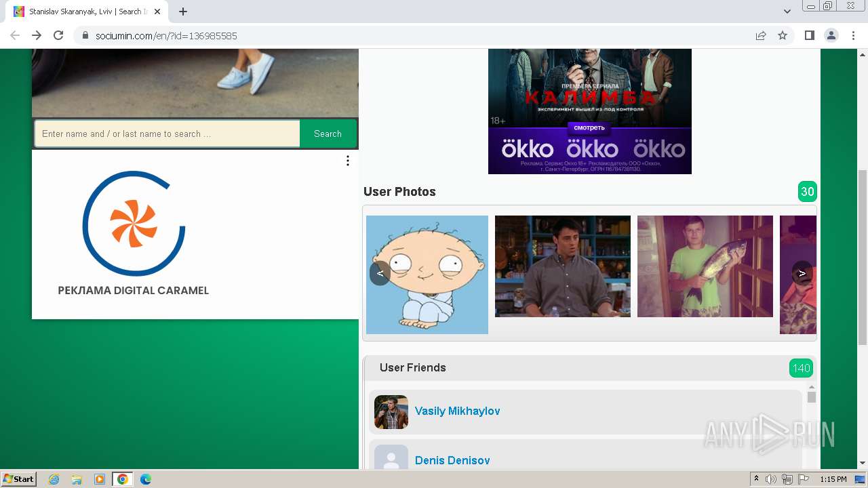The image size is (868, 488).
Task: Open the Chrome three-dot menu
Action: (x=853, y=36)
